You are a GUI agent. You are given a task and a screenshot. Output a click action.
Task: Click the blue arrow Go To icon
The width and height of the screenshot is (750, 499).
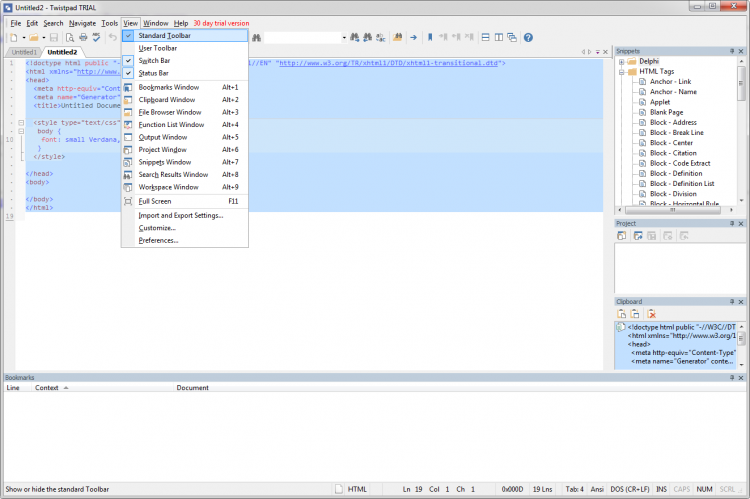point(413,37)
